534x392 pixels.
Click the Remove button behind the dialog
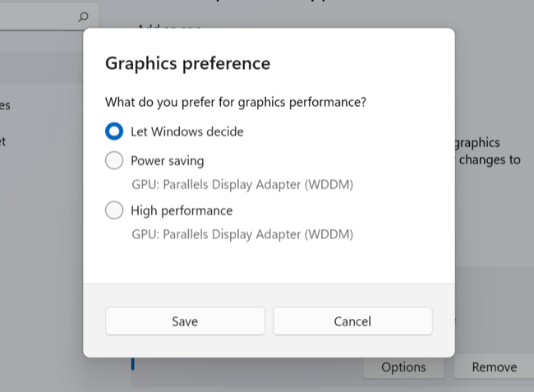(x=494, y=367)
